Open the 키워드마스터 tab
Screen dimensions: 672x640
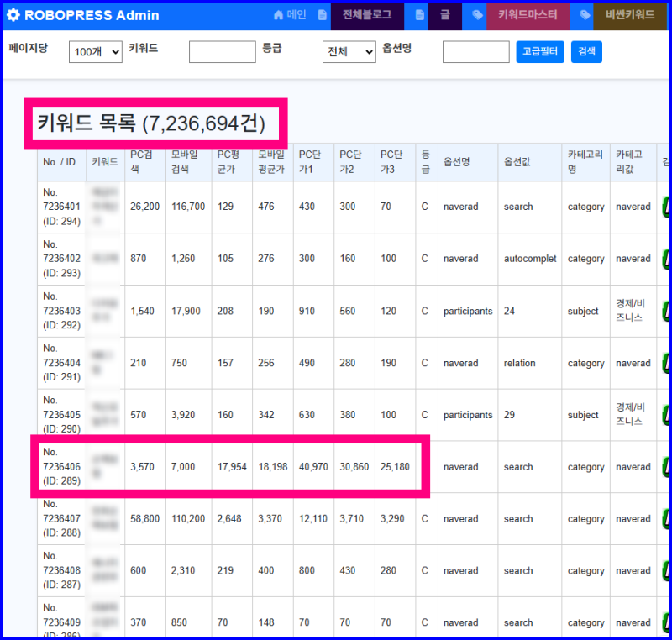[x=528, y=16]
